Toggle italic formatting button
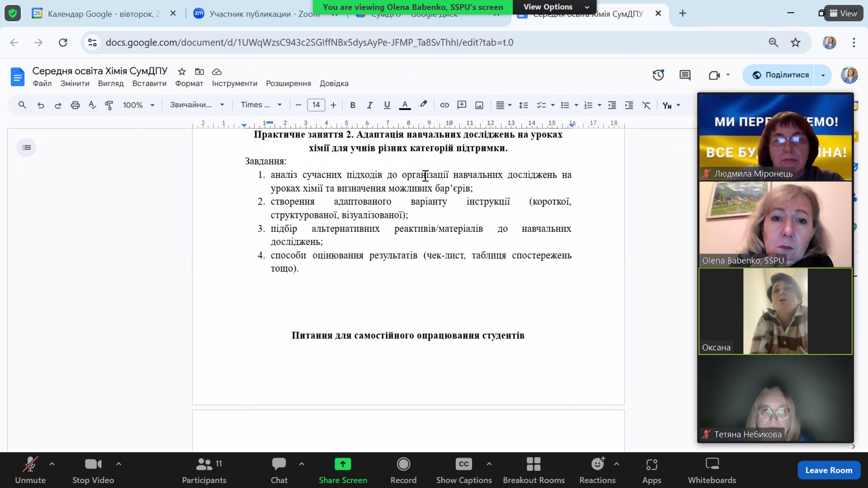The width and height of the screenshot is (868, 488). click(x=369, y=105)
